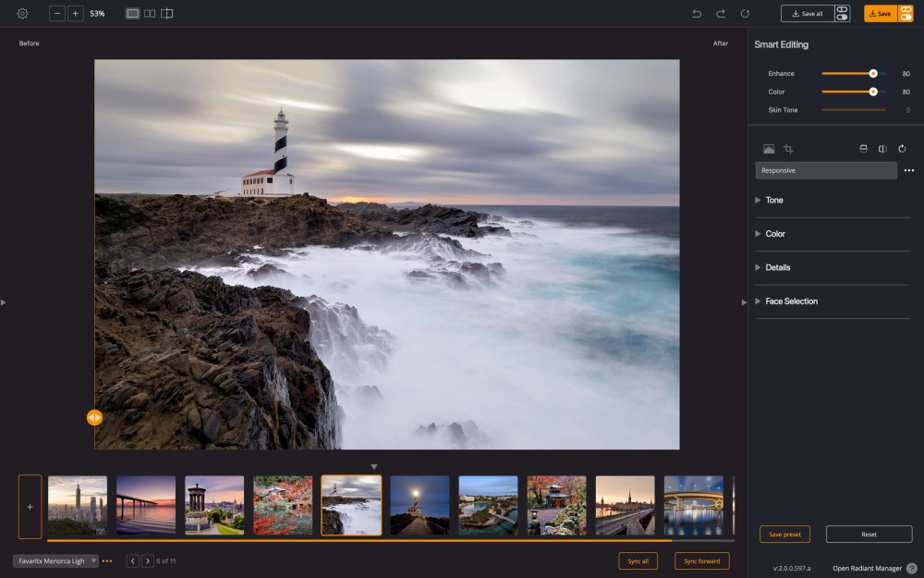Open the Favaritx Menorca file name dropdown
Image resolution: width=924 pixels, height=578 pixels.
[x=55, y=560]
